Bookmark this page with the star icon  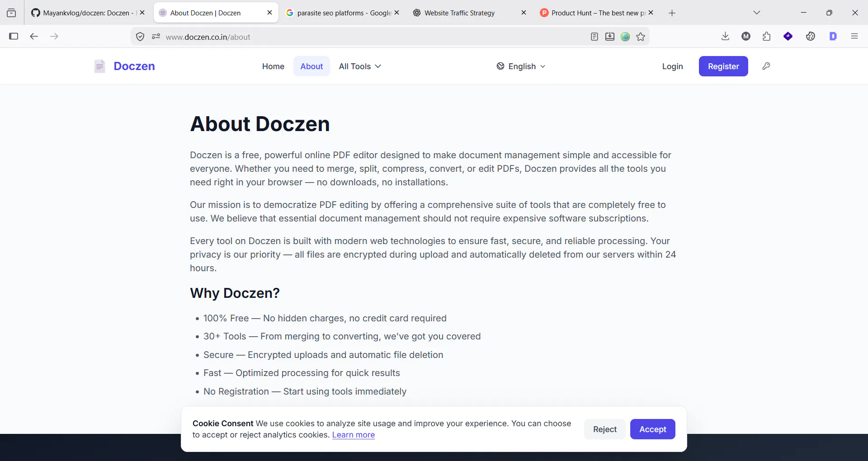tap(641, 37)
